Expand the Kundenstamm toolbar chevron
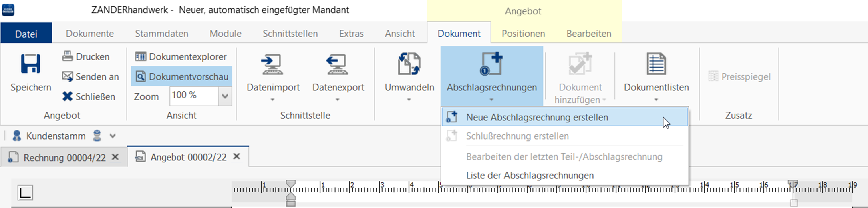Image resolution: width=868 pixels, height=208 pixels. [x=113, y=136]
